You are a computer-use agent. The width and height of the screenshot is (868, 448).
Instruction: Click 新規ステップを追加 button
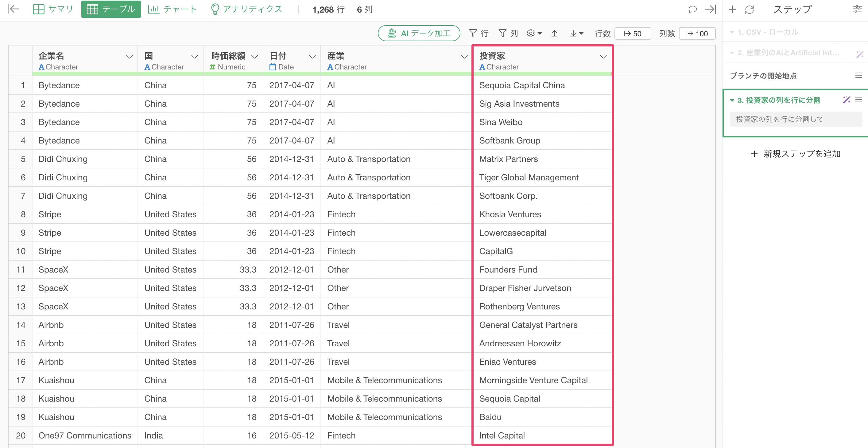point(796,154)
